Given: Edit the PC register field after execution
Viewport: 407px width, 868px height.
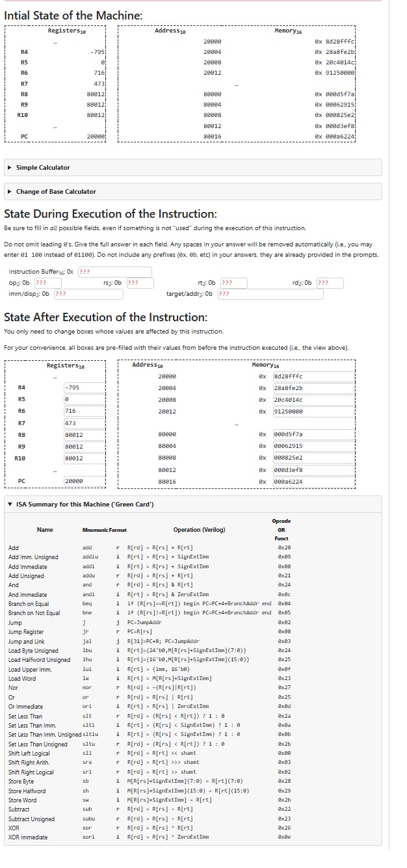Looking at the screenshot, I should (x=84, y=481).
